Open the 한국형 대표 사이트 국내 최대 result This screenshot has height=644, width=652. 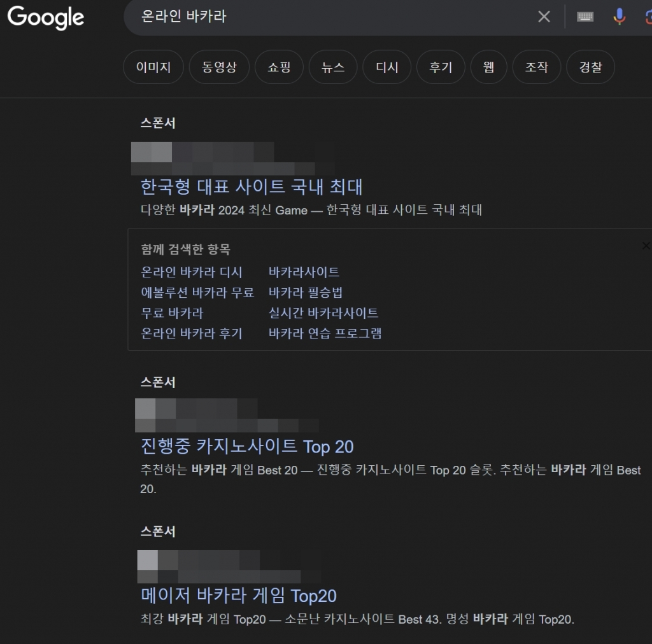tap(252, 186)
